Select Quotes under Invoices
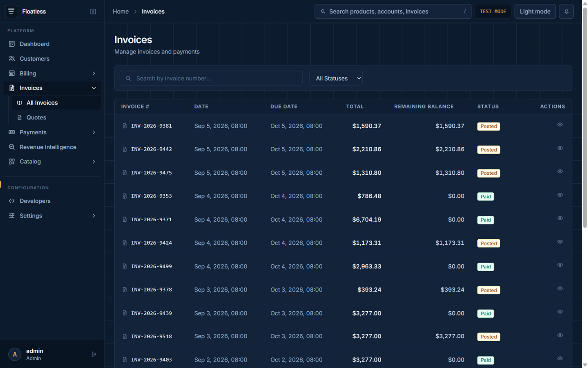 point(56,118)
